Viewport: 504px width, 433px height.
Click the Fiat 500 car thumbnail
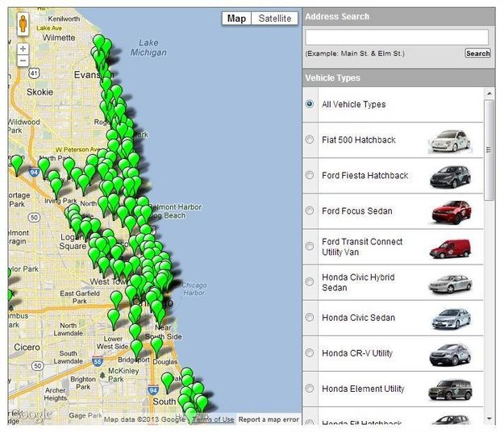point(450,141)
